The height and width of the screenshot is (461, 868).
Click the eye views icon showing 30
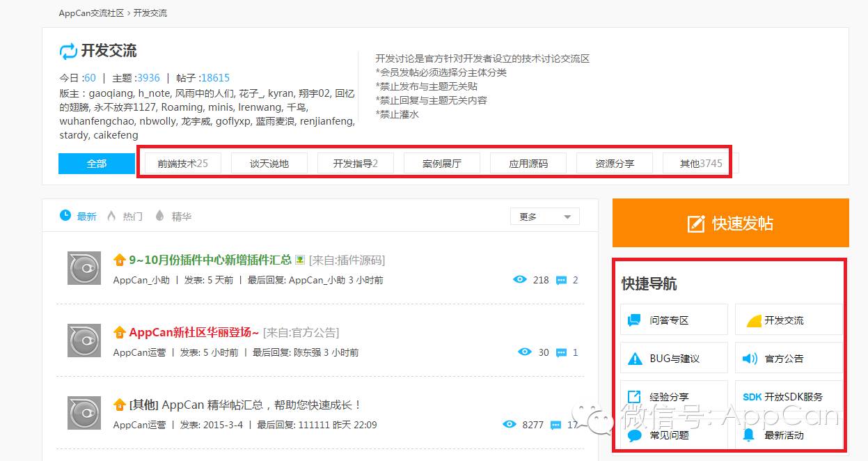pyautogui.click(x=525, y=352)
